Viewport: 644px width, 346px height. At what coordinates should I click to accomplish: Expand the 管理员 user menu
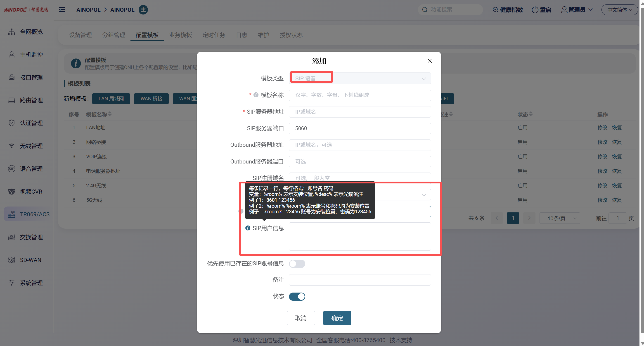(x=577, y=10)
